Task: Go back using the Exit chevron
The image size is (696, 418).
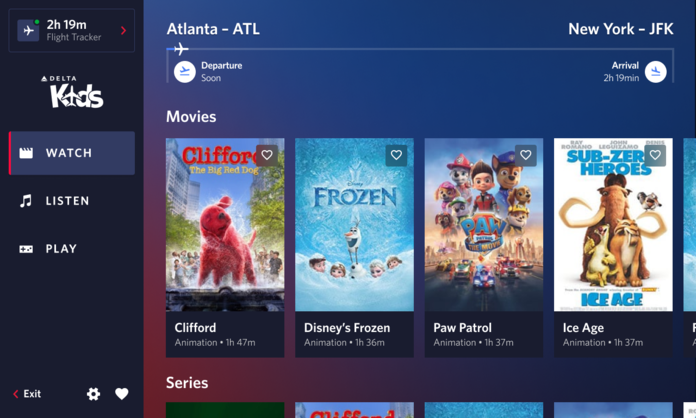Action: (16, 394)
